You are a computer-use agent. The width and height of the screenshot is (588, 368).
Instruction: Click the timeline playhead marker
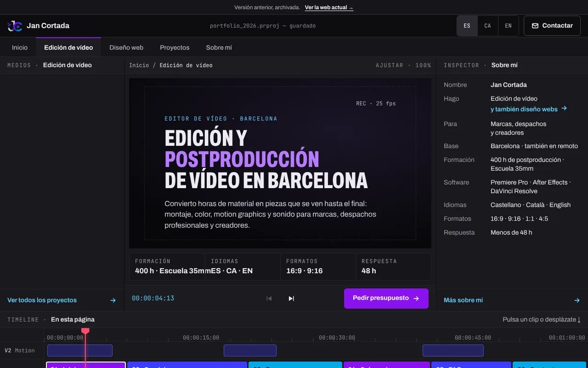pyautogui.click(x=85, y=331)
